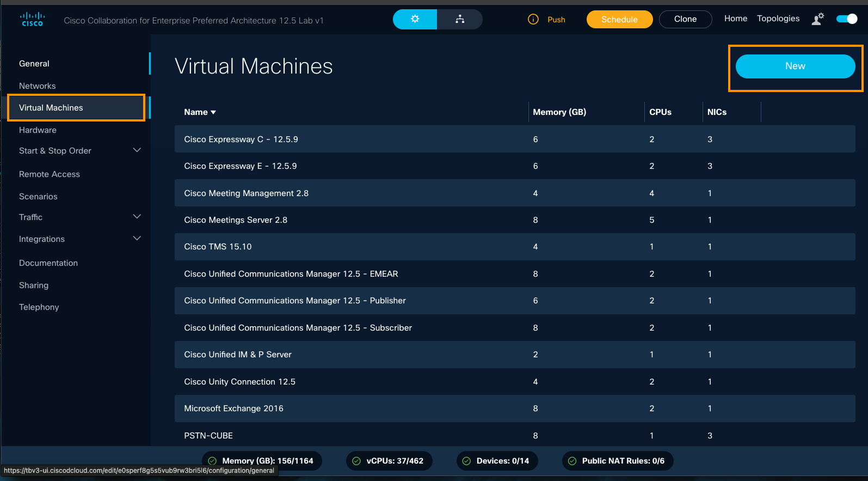
Task: Go to Home
Action: [736, 19]
